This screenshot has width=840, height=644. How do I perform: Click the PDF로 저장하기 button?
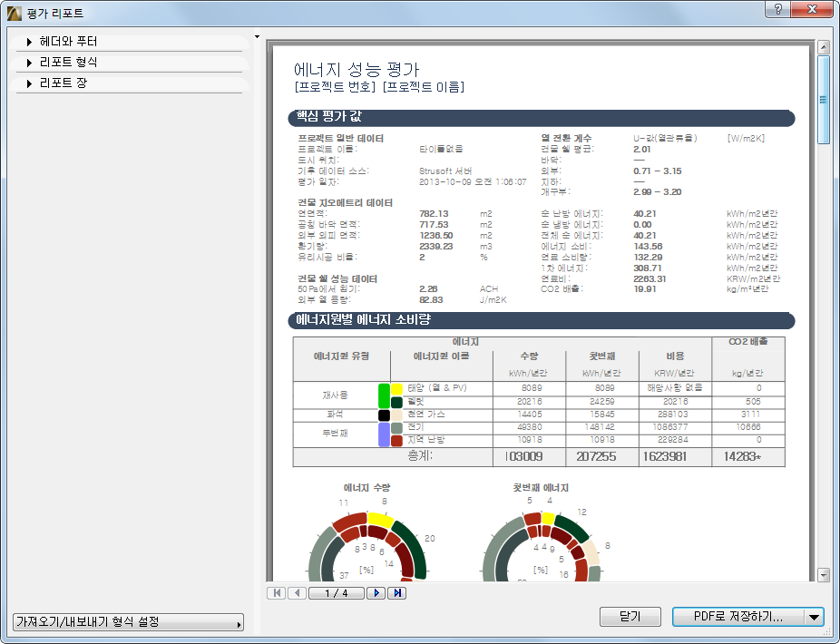click(738, 617)
